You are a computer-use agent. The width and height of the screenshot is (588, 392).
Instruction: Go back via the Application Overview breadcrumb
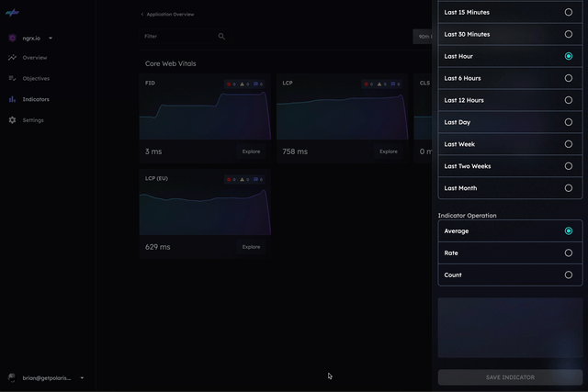167,15
